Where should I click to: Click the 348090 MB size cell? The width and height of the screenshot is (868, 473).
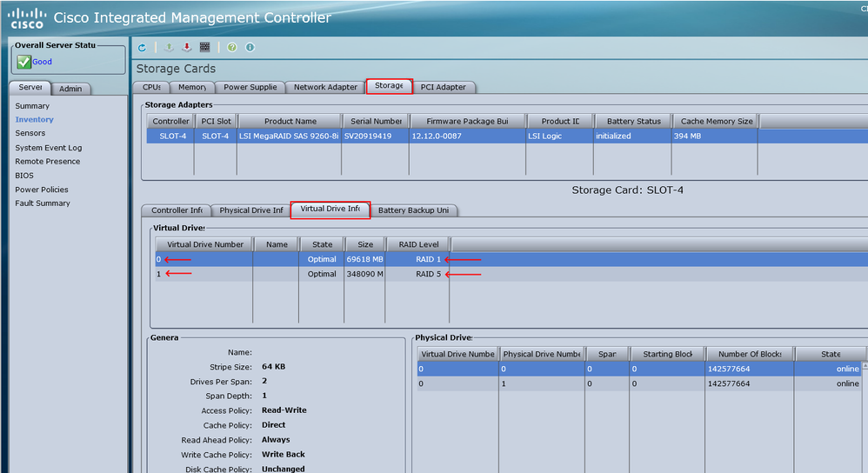[364, 274]
